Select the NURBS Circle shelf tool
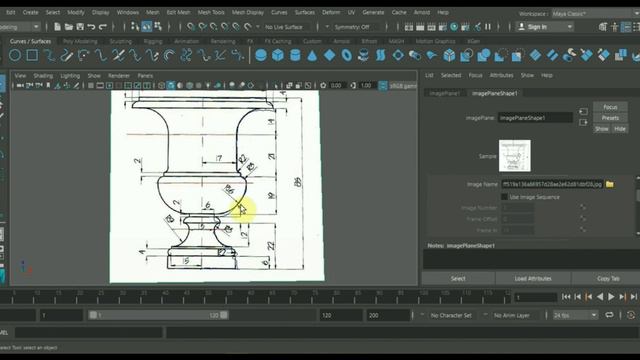 [15, 55]
